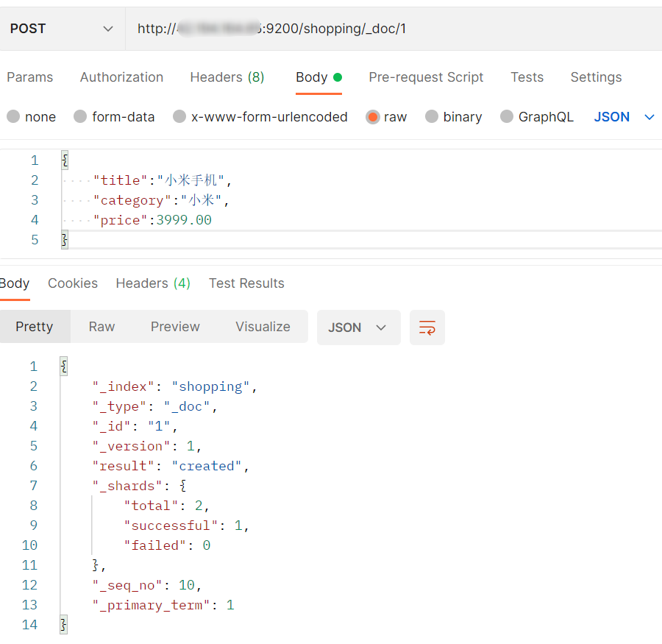
Task: Open the request Settings tab
Action: [x=596, y=77]
